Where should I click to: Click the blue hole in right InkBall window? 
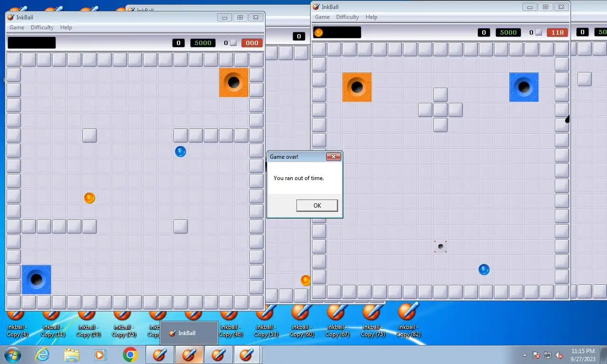(524, 87)
